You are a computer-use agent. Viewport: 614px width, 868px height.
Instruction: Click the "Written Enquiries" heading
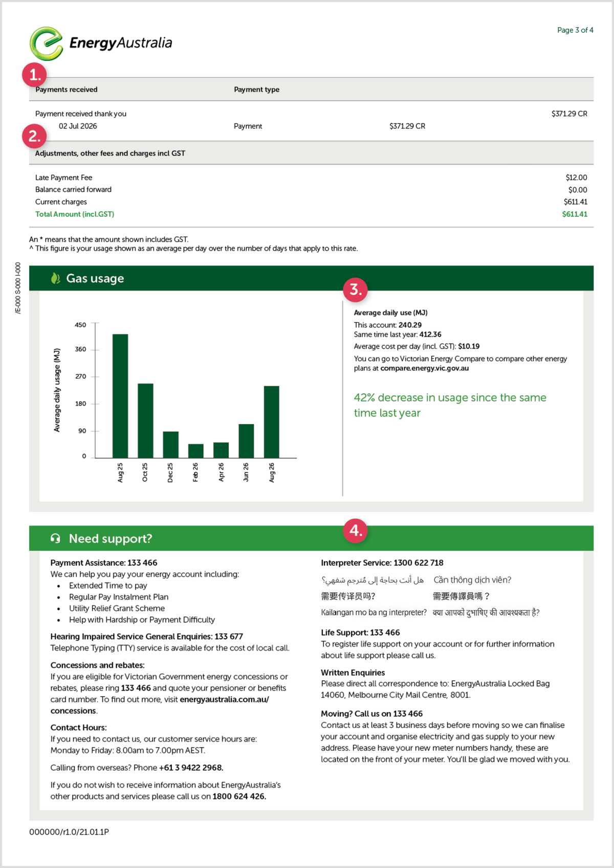click(x=353, y=673)
